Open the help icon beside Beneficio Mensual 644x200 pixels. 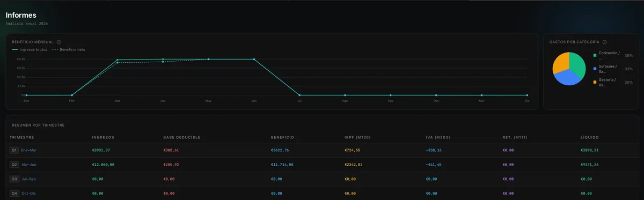[x=59, y=42]
